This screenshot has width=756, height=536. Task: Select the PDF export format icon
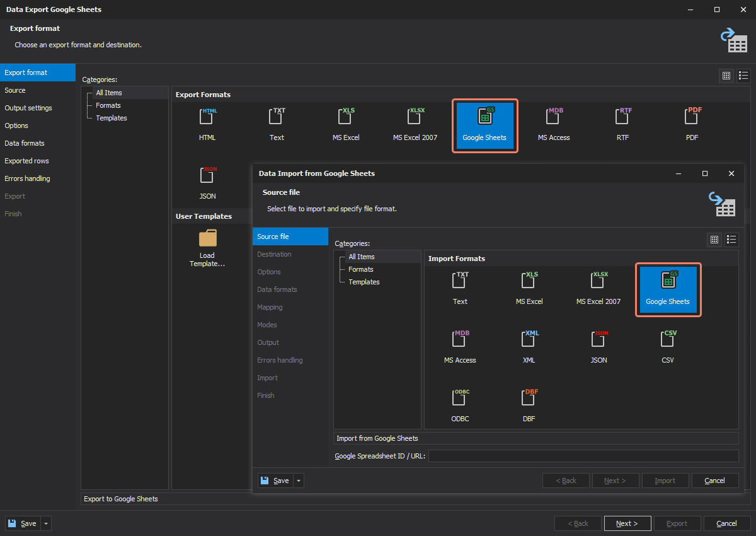point(692,123)
